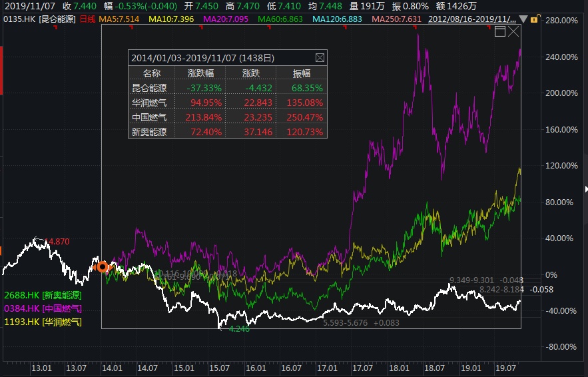Screen dimensions: 588x377
Task: Click the 额 1426万 turnover value
Action: (x=456, y=6)
